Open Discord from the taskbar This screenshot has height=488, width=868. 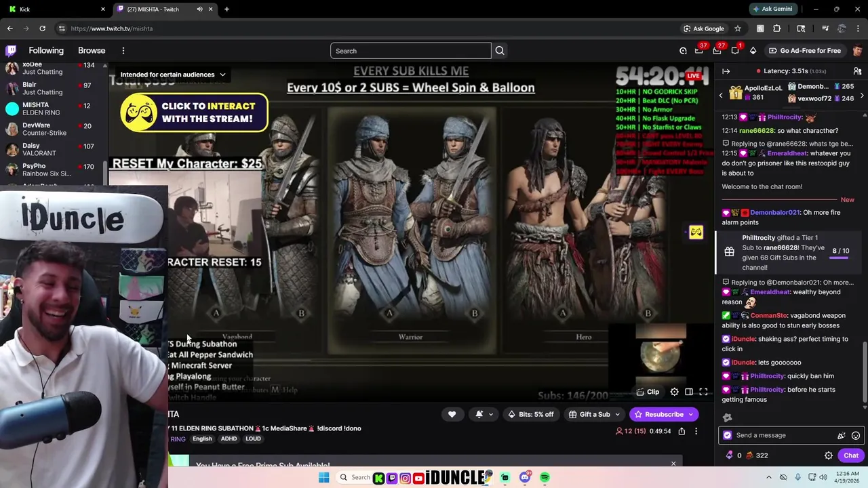pyautogui.click(x=525, y=478)
